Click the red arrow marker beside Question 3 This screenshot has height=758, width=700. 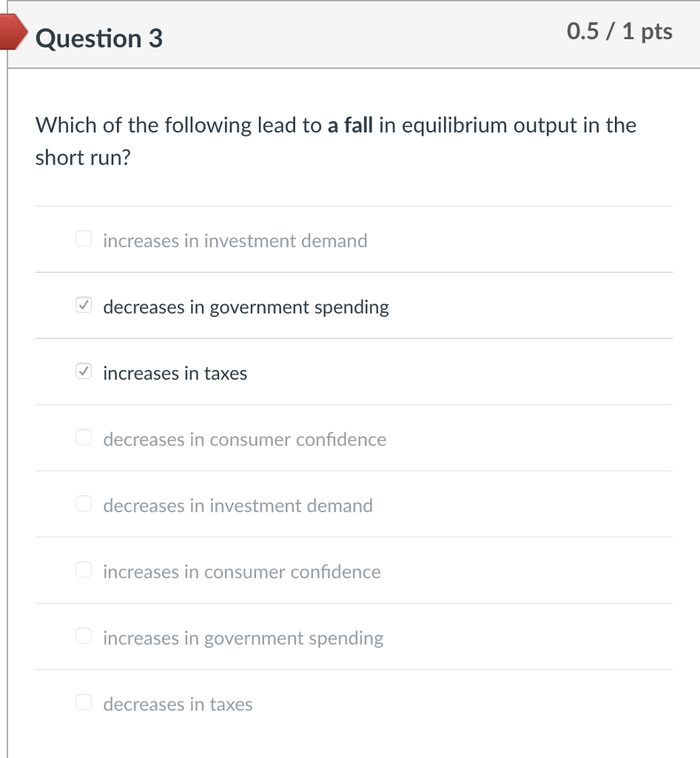(x=13, y=33)
